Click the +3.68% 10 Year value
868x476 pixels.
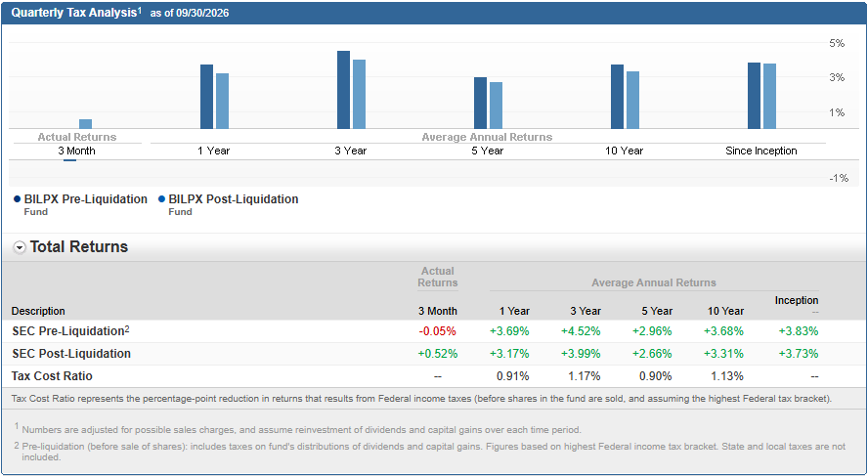(723, 331)
